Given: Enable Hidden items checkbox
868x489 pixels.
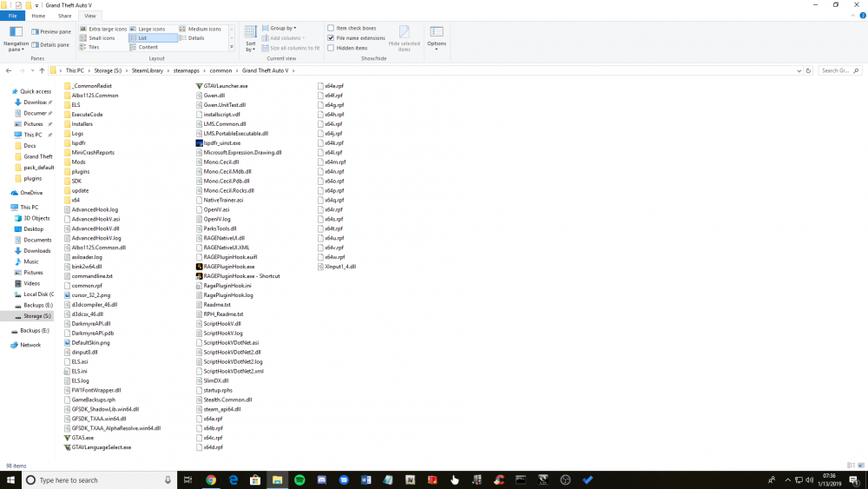Looking at the screenshot, I should point(347,48).
